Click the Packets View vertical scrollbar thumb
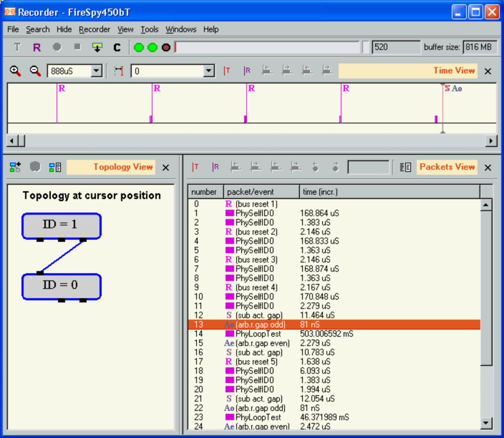Screen dimensions: 504x438 pos(486,288)
